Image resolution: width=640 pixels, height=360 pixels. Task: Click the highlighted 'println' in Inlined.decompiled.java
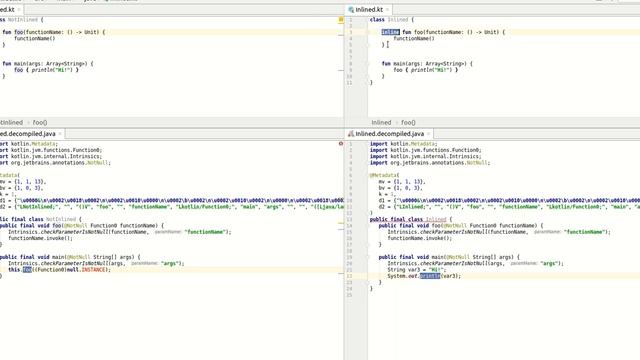[x=430, y=276]
